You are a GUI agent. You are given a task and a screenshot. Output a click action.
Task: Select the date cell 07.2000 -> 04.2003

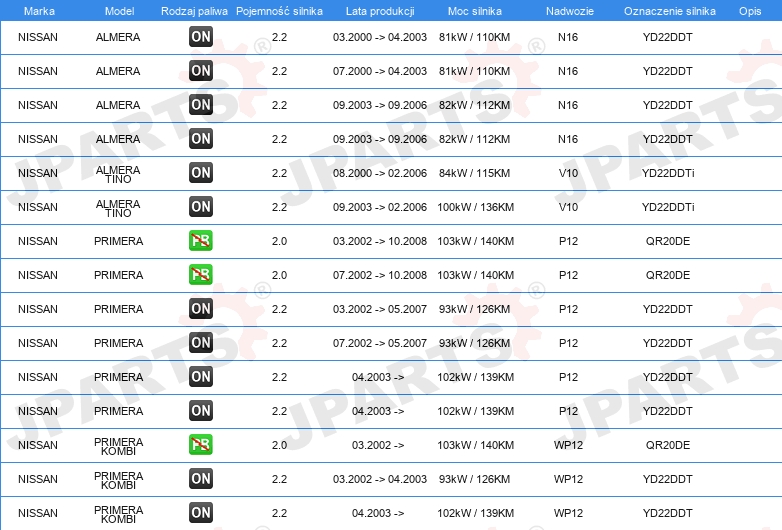[380, 71]
